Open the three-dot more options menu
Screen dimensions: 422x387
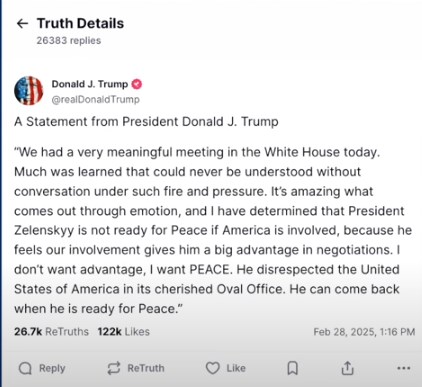click(x=404, y=368)
